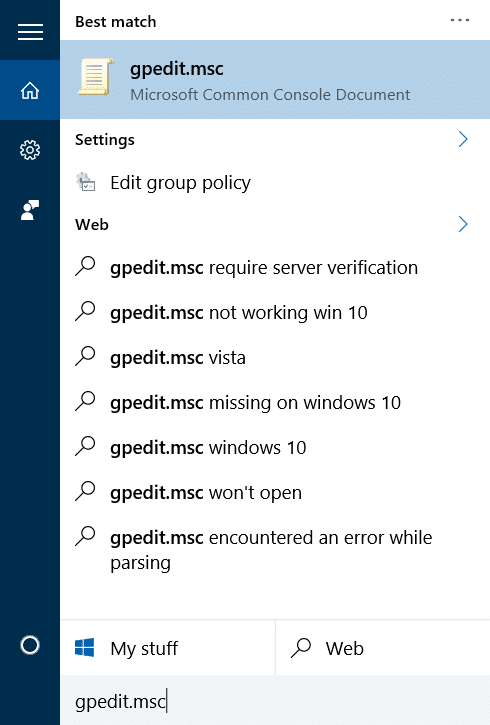Select the gpedit.msc won't open suggestion
Screen dimensions: 490x725
coord(275,492)
